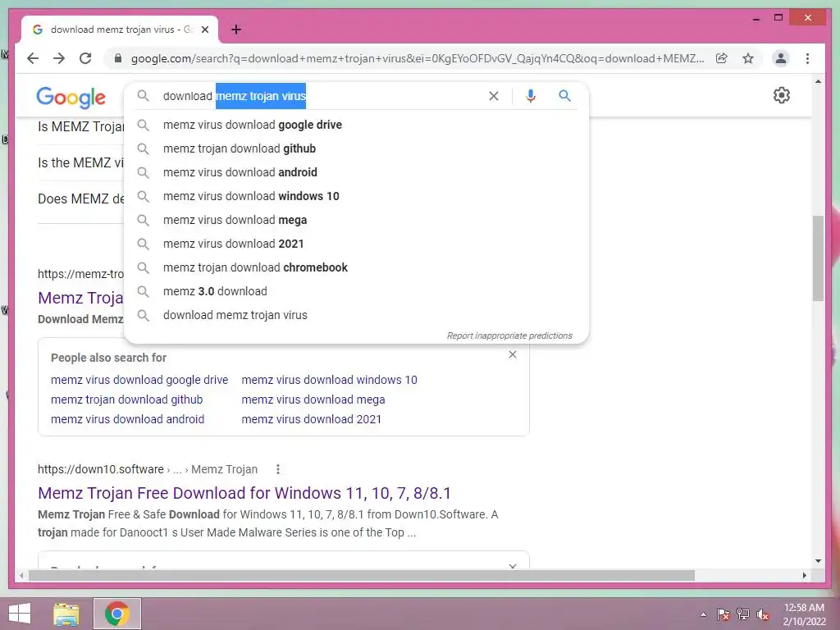Viewport: 840px width, 630px height.
Task: Clear the search box with X
Action: pyautogui.click(x=493, y=96)
